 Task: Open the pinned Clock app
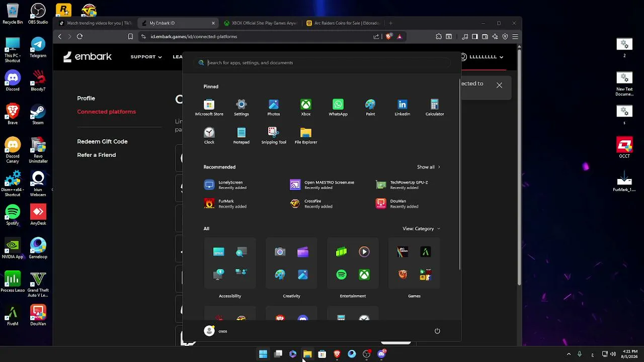[209, 136]
